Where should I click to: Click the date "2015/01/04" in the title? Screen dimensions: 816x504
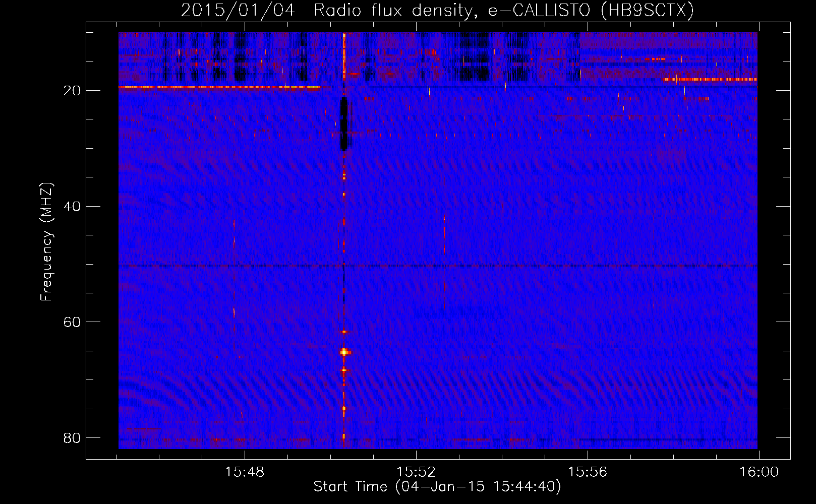[x=238, y=11]
